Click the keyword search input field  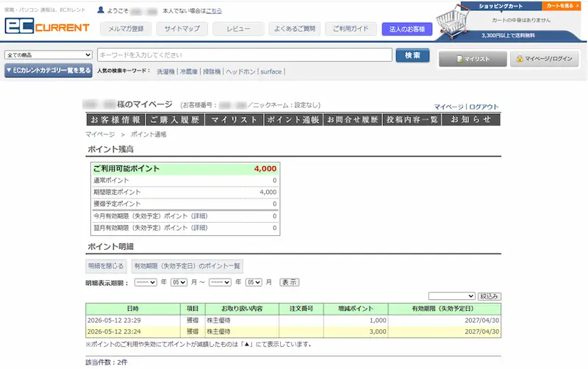(245, 54)
